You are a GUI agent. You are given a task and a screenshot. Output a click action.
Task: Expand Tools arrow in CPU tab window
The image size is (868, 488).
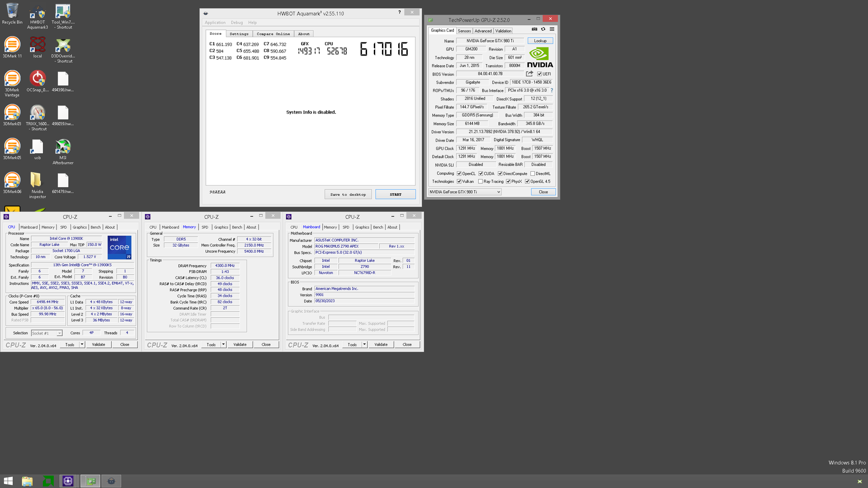82,345
